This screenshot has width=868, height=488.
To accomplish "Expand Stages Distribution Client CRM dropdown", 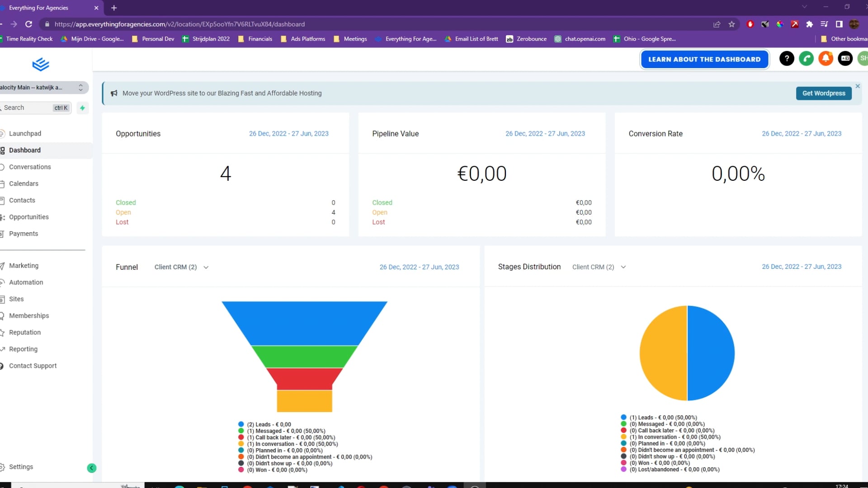I will point(599,267).
